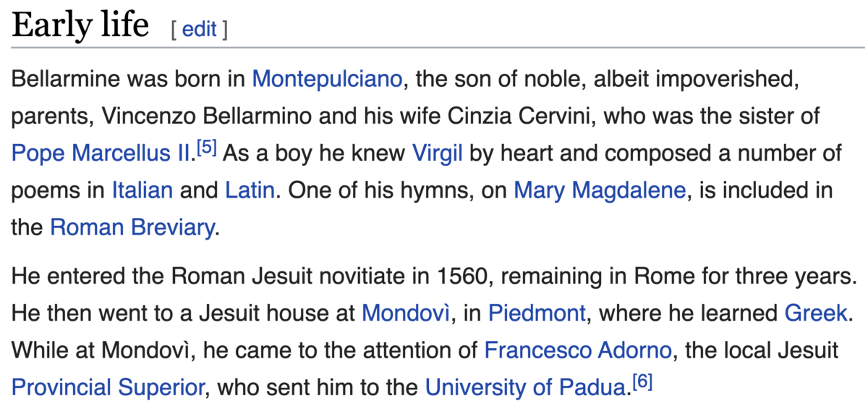868x409 pixels.
Task: Visit the Piedmont article
Action: point(537,313)
